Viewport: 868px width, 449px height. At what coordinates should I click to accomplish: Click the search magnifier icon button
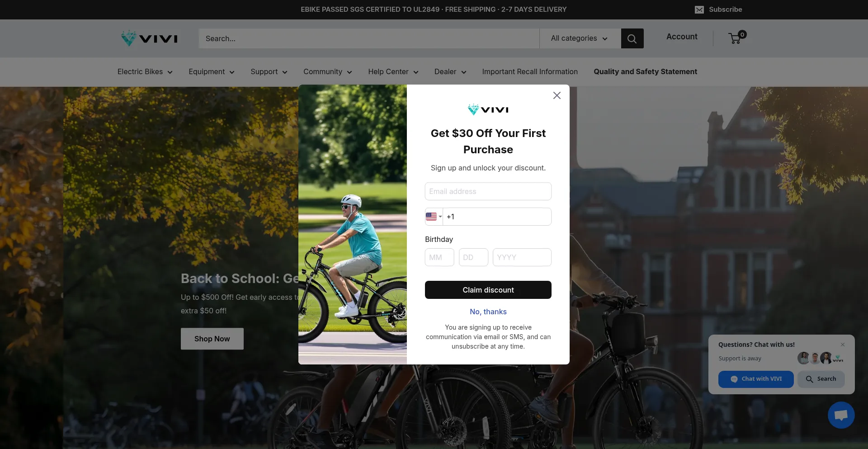[x=632, y=38]
